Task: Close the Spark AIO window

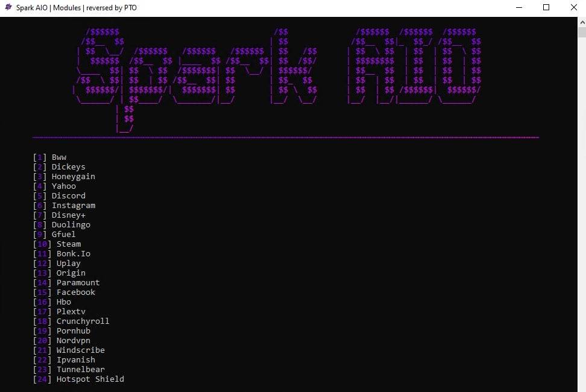Action: point(574,7)
